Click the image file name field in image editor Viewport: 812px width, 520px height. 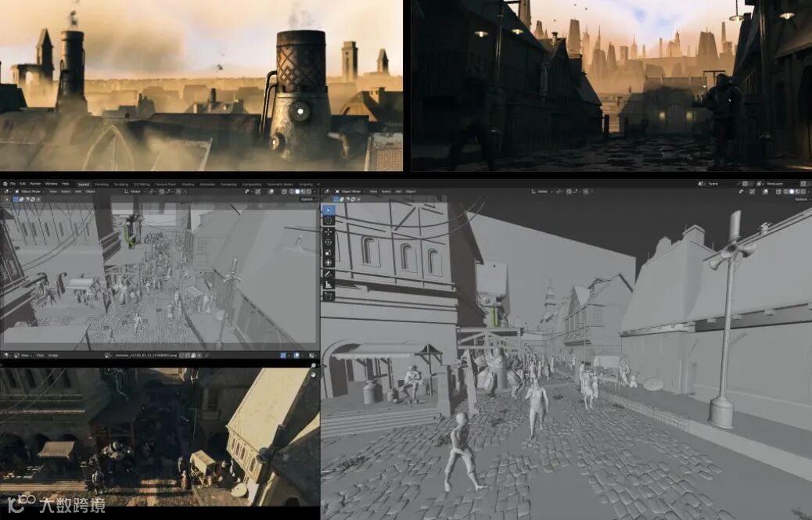[146, 356]
